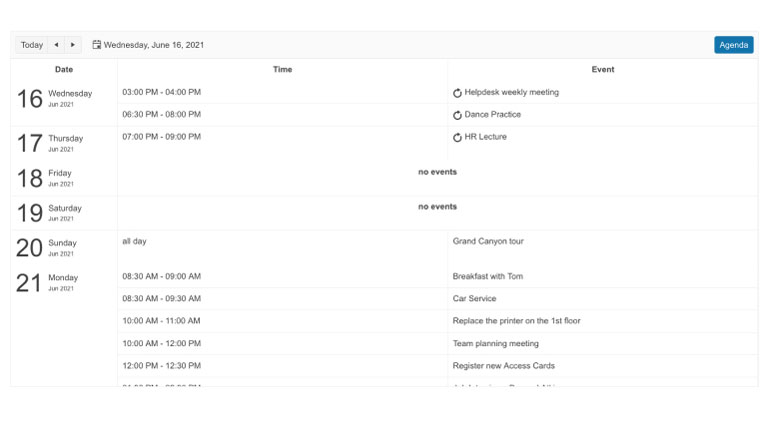Go to next period arrow
The width and height of the screenshot is (770, 448).
point(73,45)
